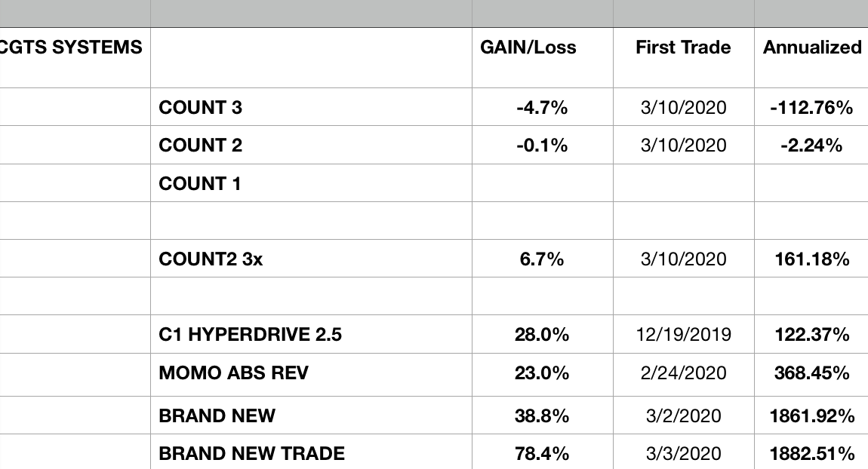Click the Annualized heading cell
This screenshot has width=868, height=469.
click(811, 48)
